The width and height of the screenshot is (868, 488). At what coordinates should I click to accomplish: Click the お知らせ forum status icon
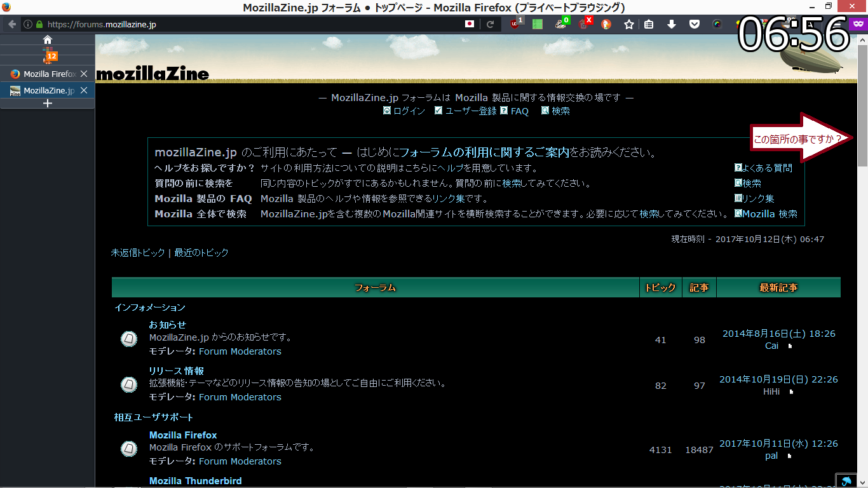[x=129, y=339]
